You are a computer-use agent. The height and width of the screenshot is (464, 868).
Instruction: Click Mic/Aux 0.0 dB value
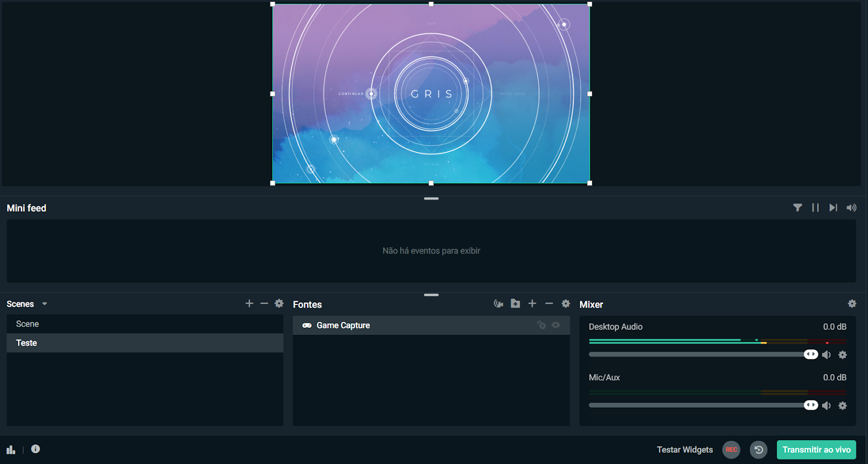click(x=834, y=377)
